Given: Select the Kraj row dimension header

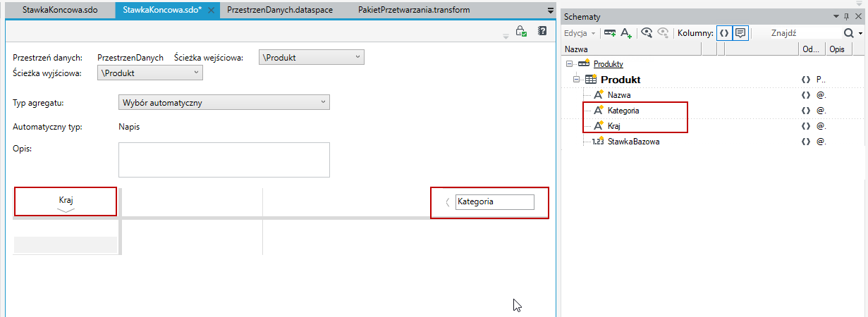Looking at the screenshot, I should pos(66,200).
